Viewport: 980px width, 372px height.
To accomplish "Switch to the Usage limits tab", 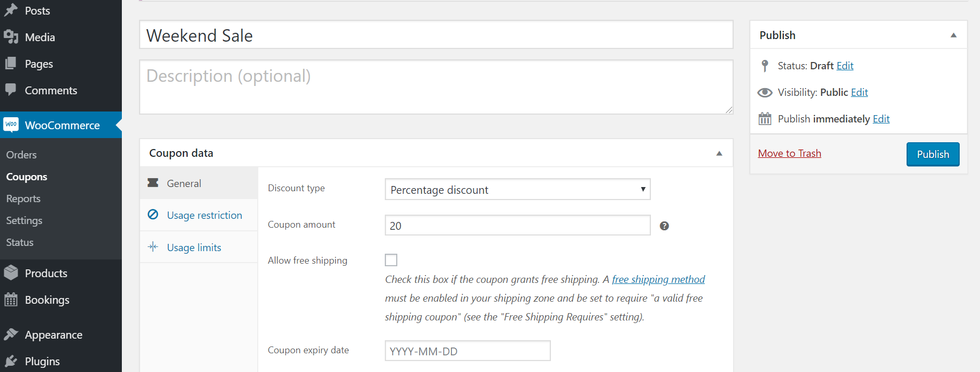I will (x=194, y=247).
